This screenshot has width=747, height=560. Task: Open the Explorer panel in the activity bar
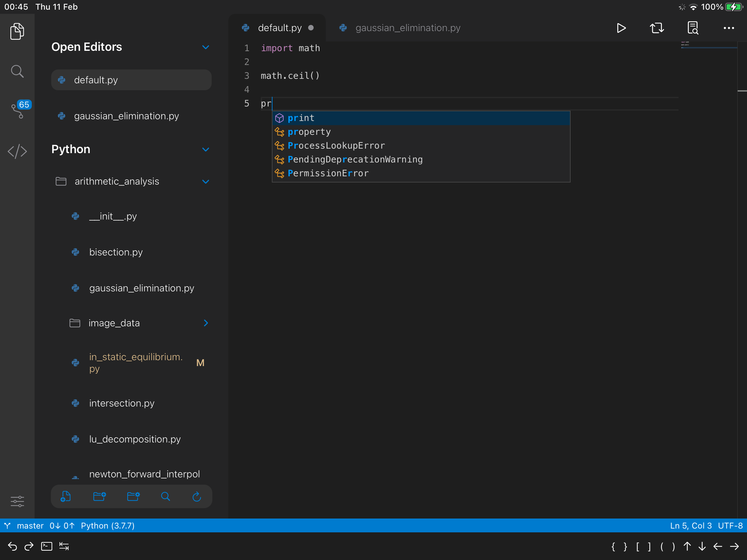[x=17, y=31]
